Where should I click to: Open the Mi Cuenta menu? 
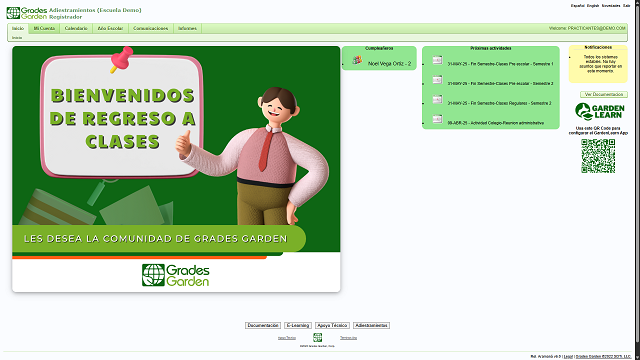click(44, 29)
